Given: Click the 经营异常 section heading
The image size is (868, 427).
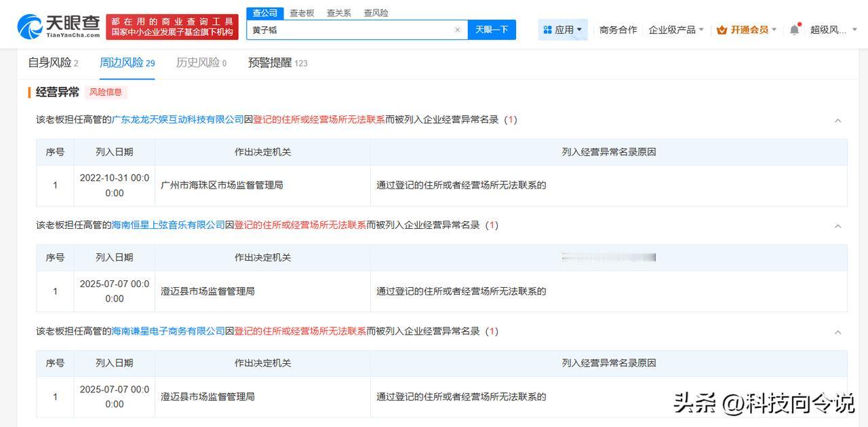Looking at the screenshot, I should tap(58, 92).
